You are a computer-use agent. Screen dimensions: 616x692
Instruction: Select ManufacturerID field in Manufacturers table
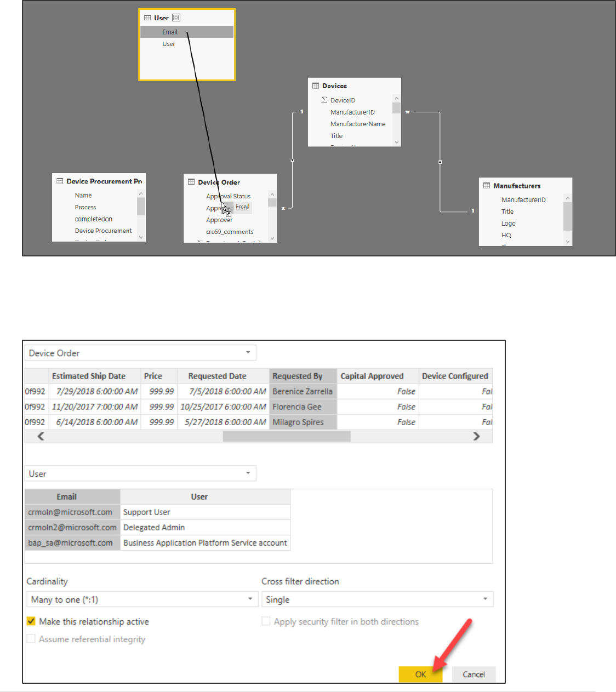[523, 200]
